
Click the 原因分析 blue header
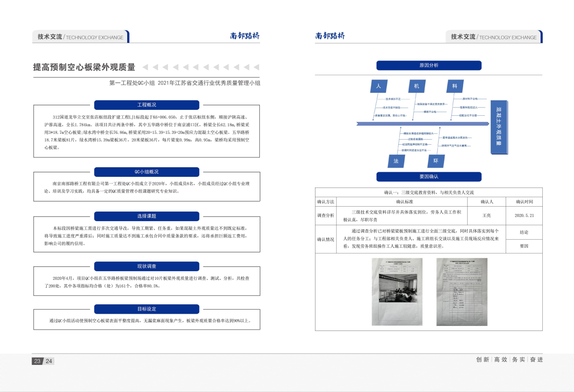pos(429,66)
